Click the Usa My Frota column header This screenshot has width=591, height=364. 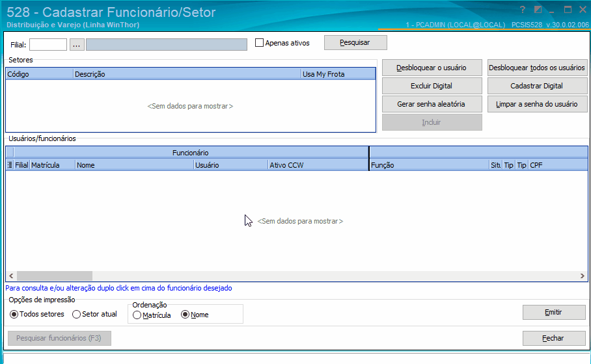coord(338,74)
